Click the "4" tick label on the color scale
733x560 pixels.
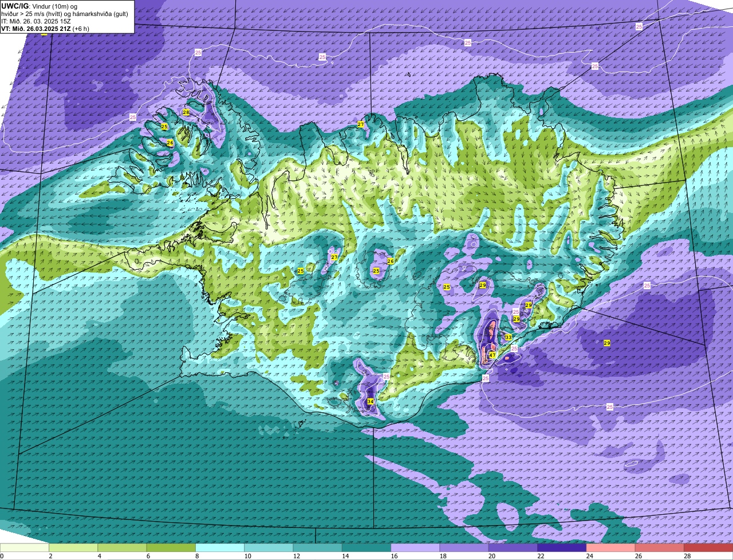tap(100, 556)
